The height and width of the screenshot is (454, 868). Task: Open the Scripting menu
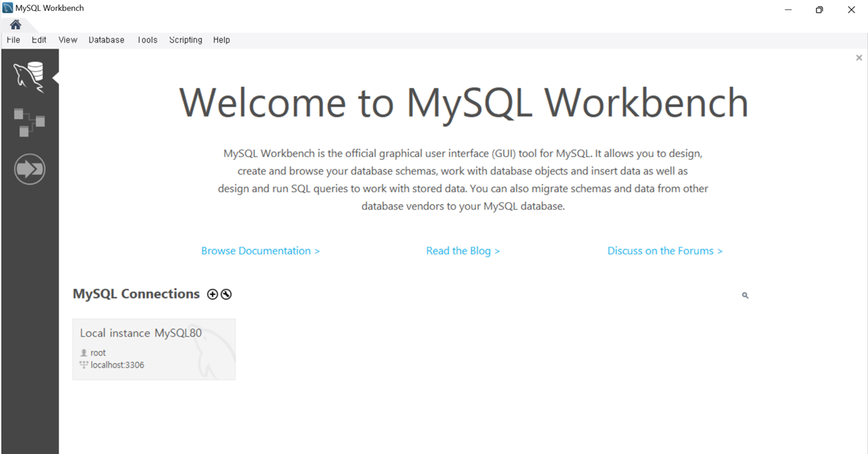tap(186, 40)
